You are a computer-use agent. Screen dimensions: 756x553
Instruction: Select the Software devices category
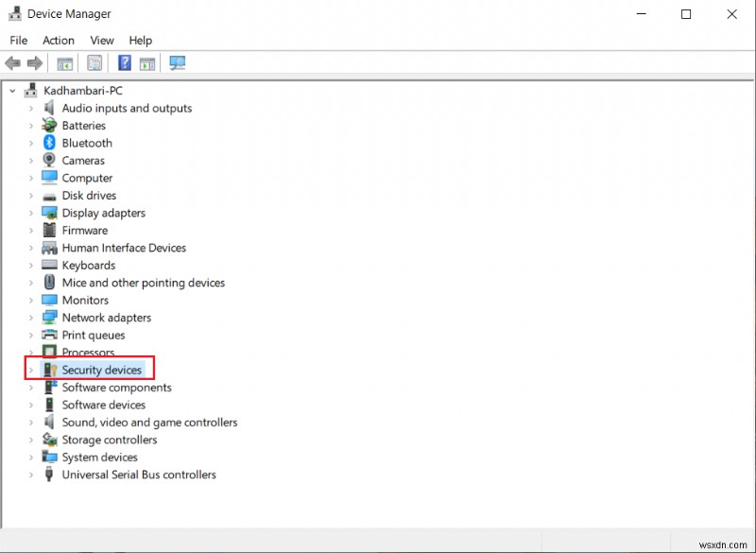(x=104, y=405)
